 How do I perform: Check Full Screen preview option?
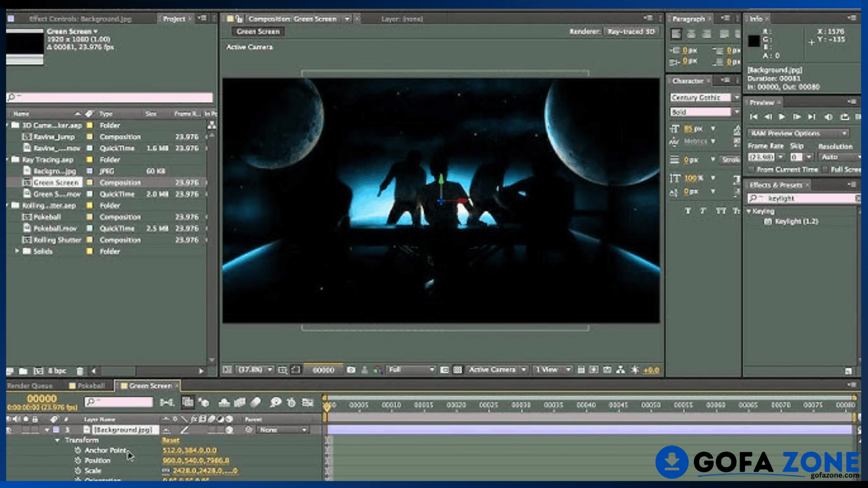(825, 169)
